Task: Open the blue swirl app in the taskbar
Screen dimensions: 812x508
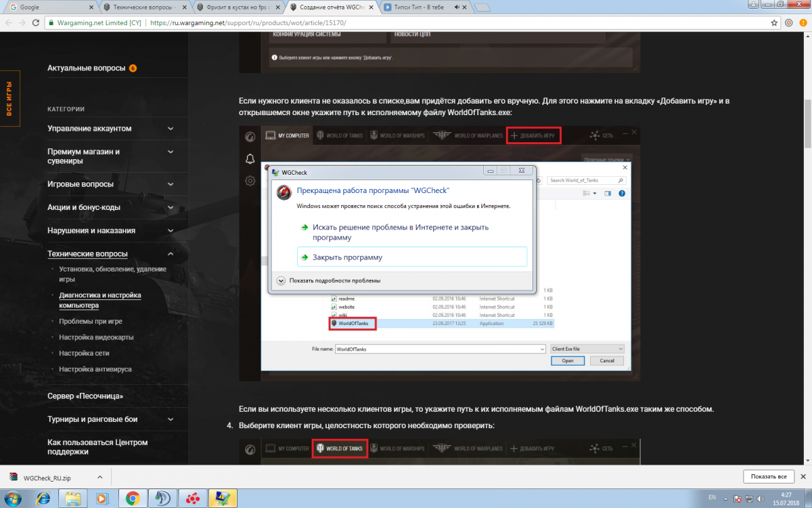Action: [163, 499]
